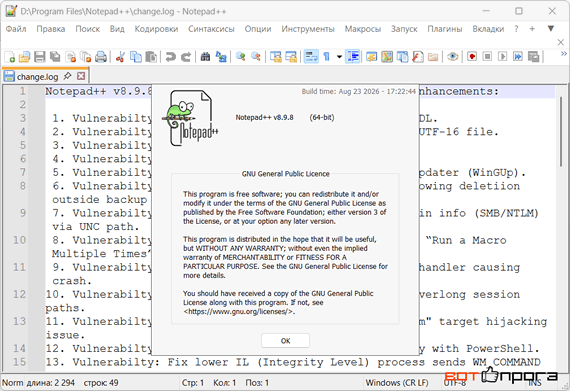This screenshot has height=391, width=570.
Task: Start macro recording with red dot
Action: point(472,57)
